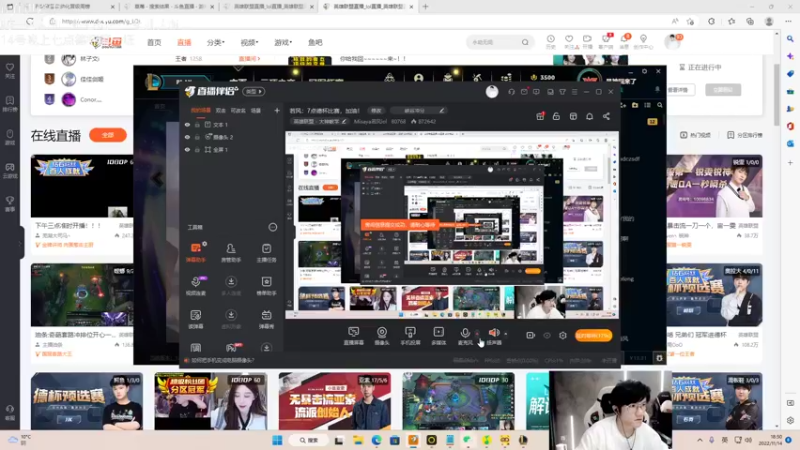Click the unlock padlock icon top right
This screenshot has width=800, height=450.
(x=556, y=116)
